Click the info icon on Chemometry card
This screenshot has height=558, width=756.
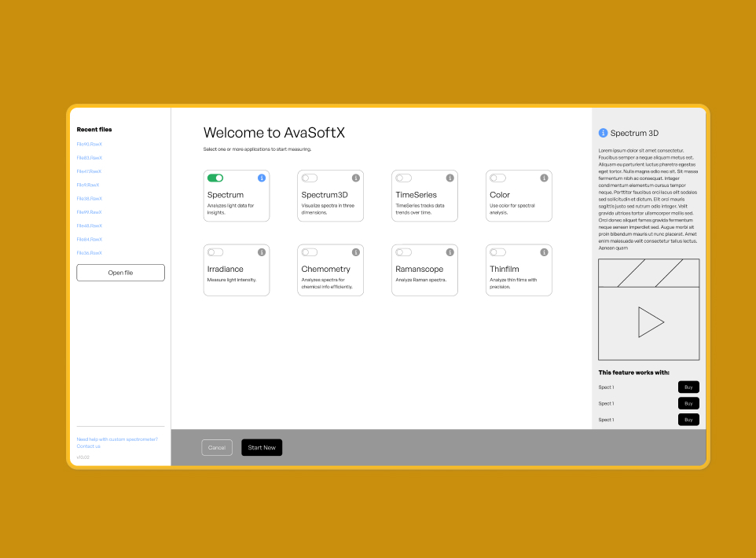coord(355,252)
